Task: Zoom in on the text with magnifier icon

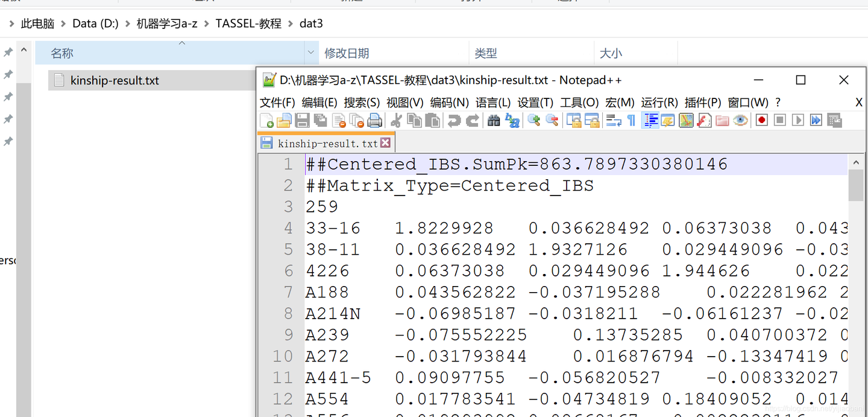Action: tap(533, 120)
